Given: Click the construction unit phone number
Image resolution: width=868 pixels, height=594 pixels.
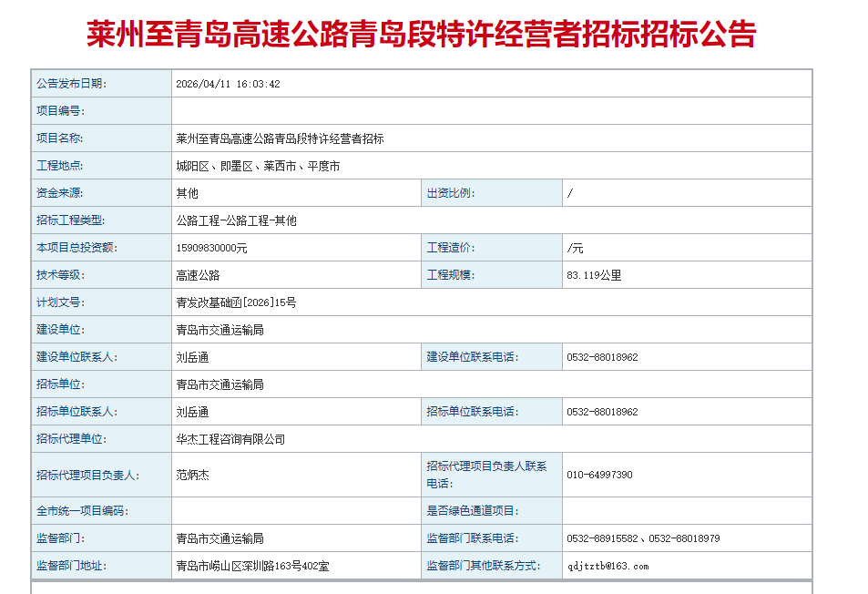Looking at the screenshot, I should point(602,357).
